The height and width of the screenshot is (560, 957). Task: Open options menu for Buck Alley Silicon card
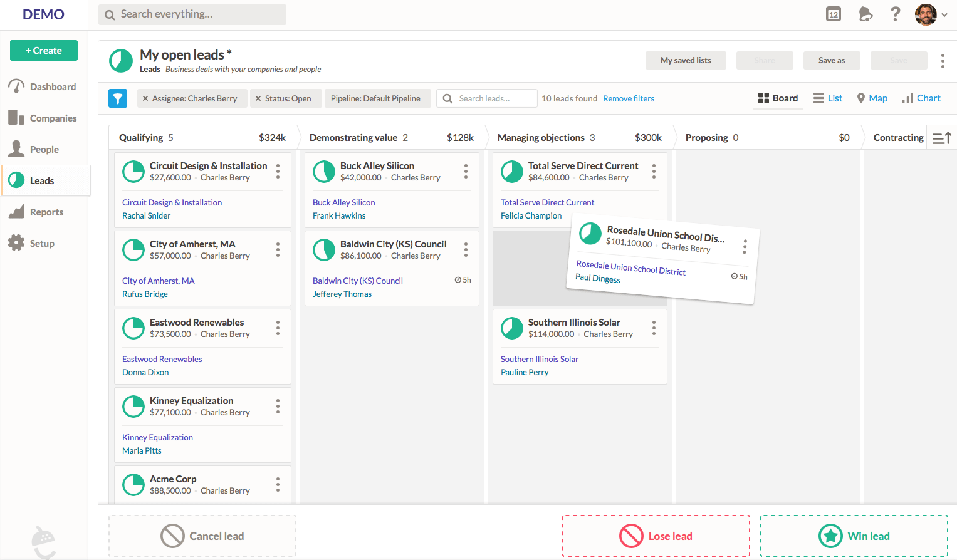pyautogui.click(x=466, y=171)
